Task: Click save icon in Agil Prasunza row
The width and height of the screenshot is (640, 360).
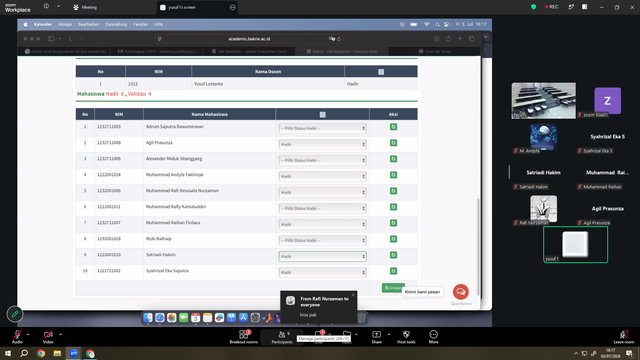Action: coord(393,143)
